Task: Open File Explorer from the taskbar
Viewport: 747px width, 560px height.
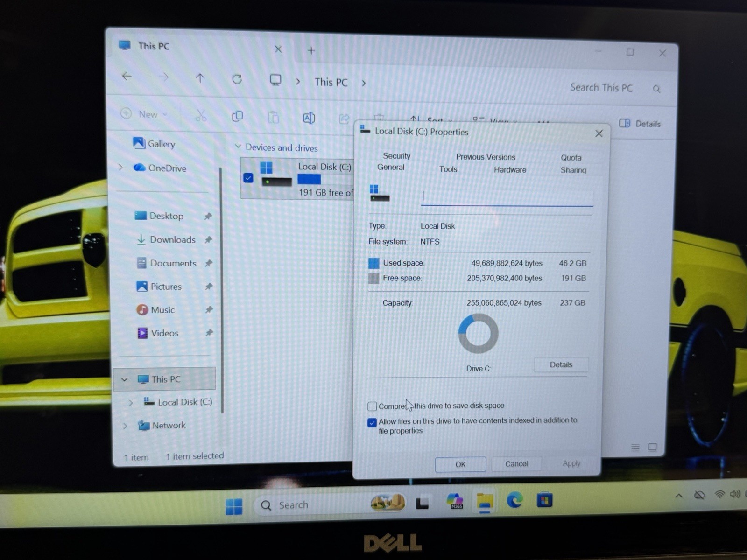Action: pos(485,502)
